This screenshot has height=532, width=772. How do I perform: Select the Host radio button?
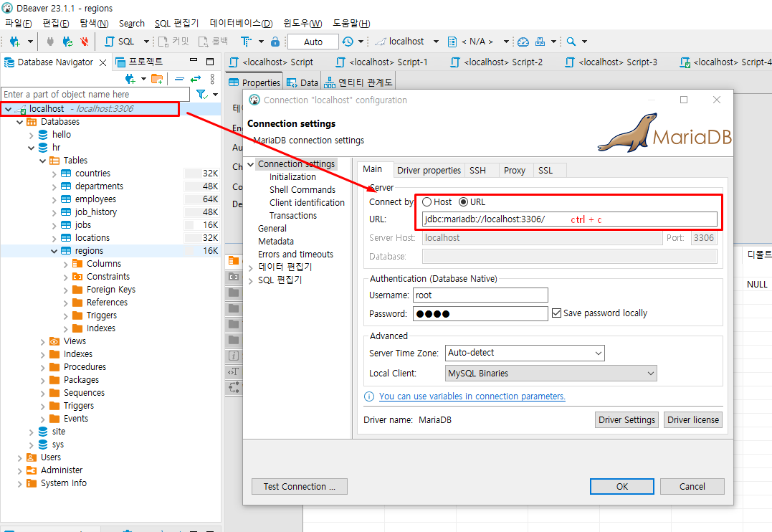point(427,202)
